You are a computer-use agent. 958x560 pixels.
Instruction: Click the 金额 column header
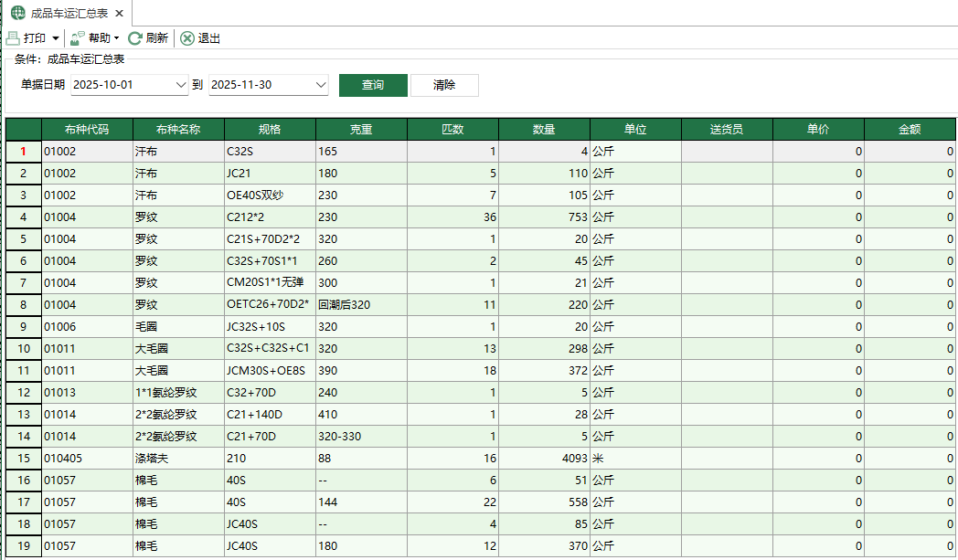tap(910, 130)
